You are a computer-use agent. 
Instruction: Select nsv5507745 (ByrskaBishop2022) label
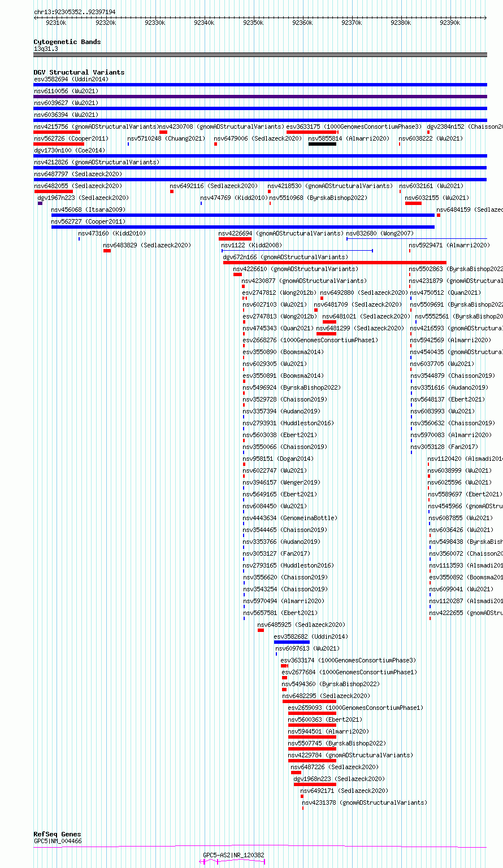click(337, 743)
